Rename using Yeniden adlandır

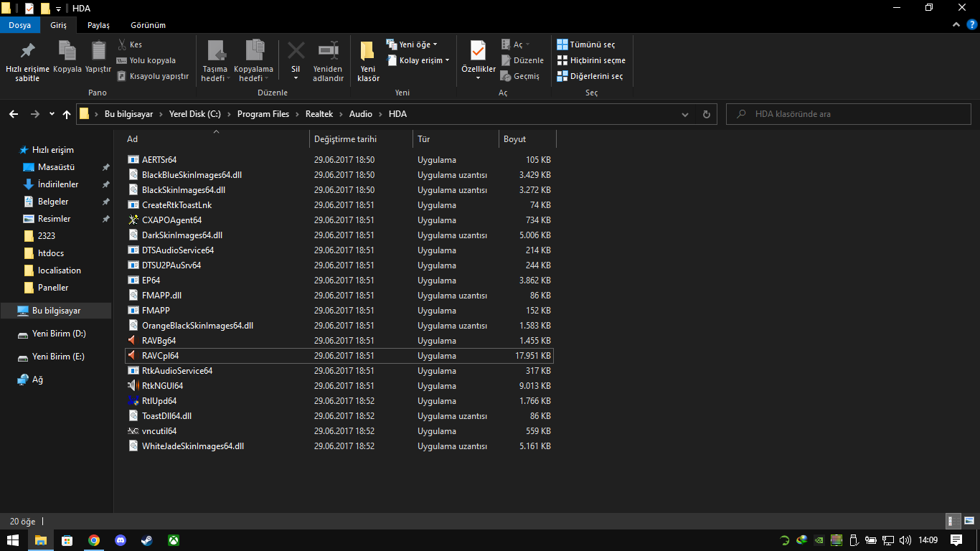pos(328,60)
